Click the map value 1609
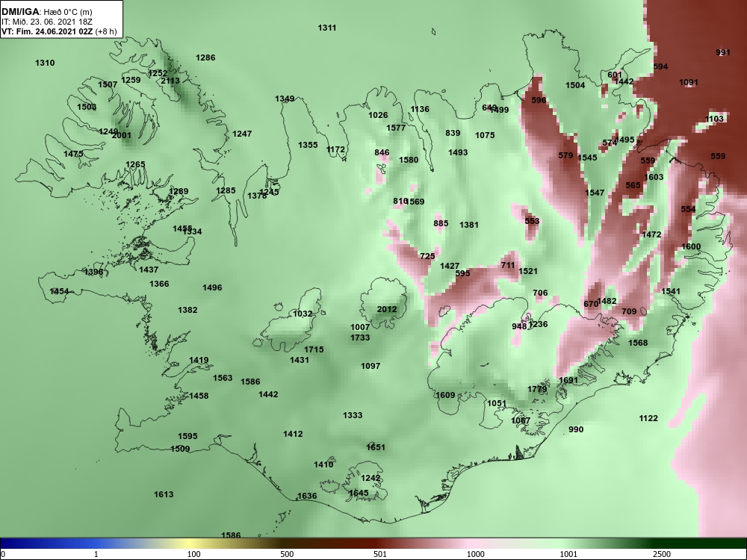The image size is (747, 560). pyautogui.click(x=445, y=395)
